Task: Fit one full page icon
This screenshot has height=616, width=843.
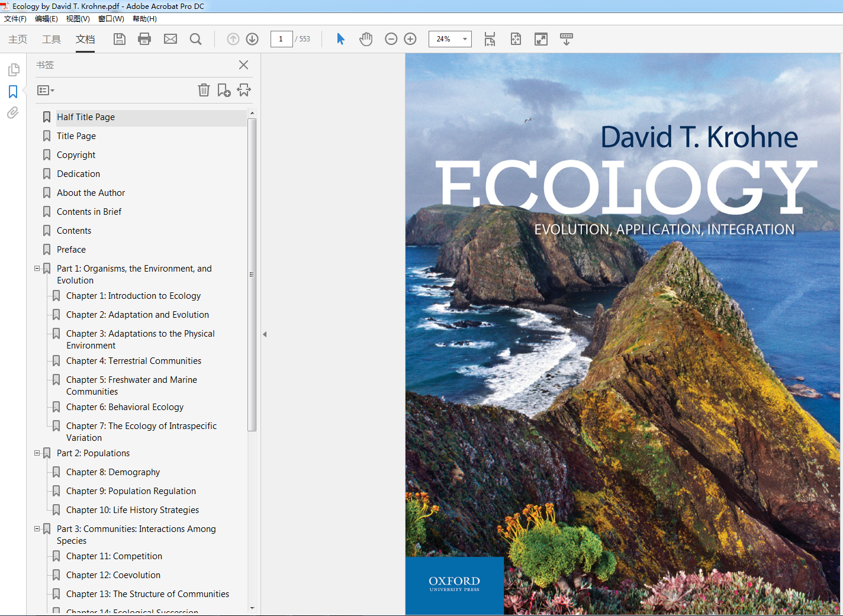Action: 516,39
